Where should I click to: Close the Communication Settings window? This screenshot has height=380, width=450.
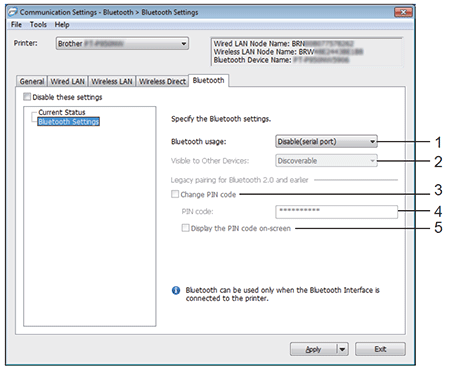click(x=403, y=12)
